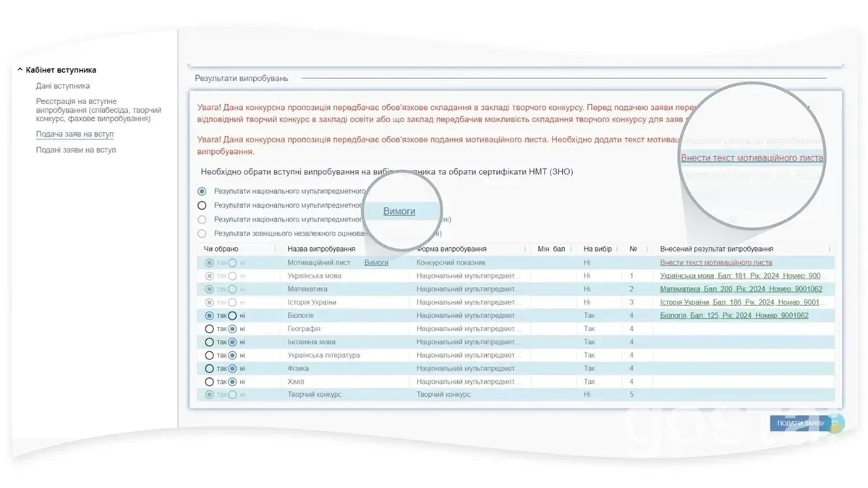
Task: Click 'Фізика' name cell
Action: point(299,368)
